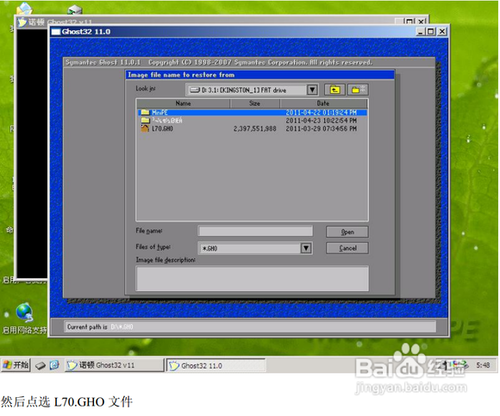
Task: Click the File name input field
Action: tap(255, 231)
